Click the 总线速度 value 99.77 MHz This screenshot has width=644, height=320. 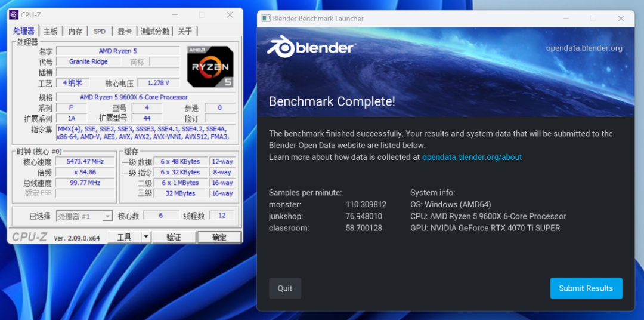coord(85,183)
